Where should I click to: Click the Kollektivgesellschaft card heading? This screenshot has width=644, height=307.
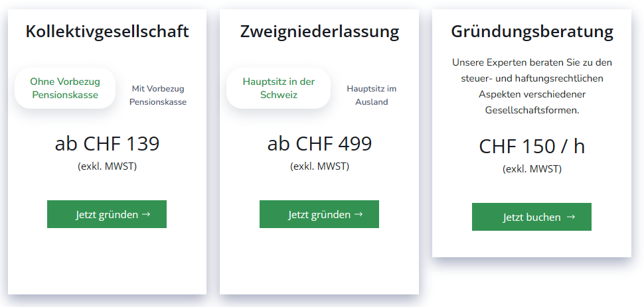pos(107,31)
